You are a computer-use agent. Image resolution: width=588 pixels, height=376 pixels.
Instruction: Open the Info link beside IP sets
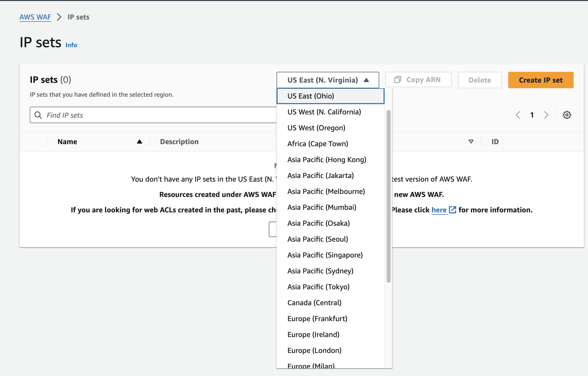coord(71,45)
